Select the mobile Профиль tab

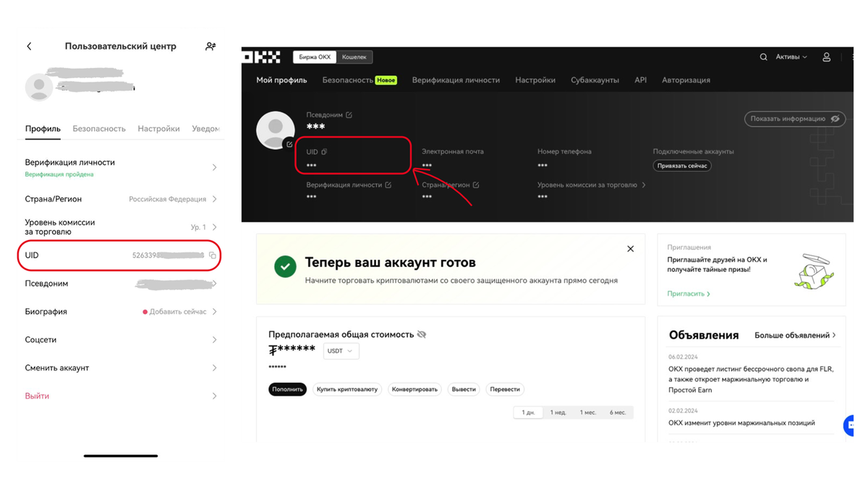[43, 129]
